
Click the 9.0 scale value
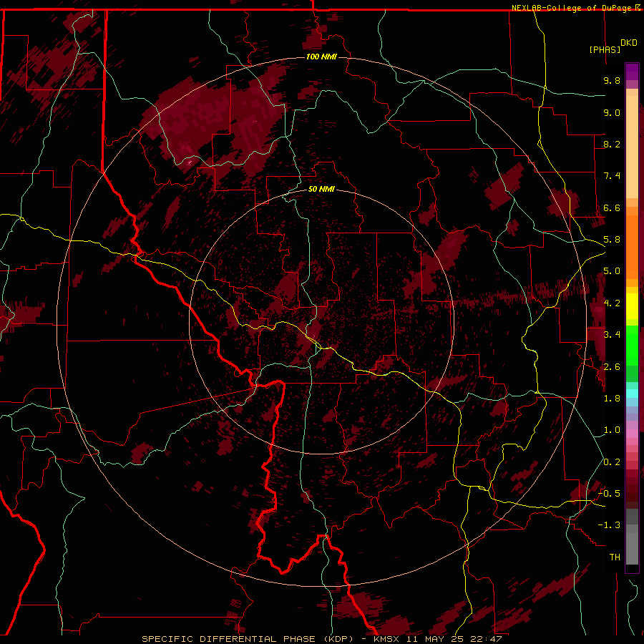(x=612, y=112)
